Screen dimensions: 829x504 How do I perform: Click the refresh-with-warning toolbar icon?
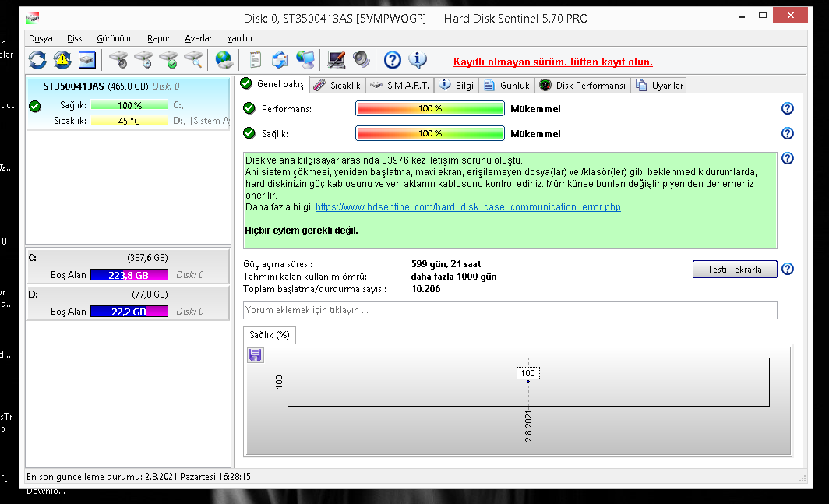point(62,60)
